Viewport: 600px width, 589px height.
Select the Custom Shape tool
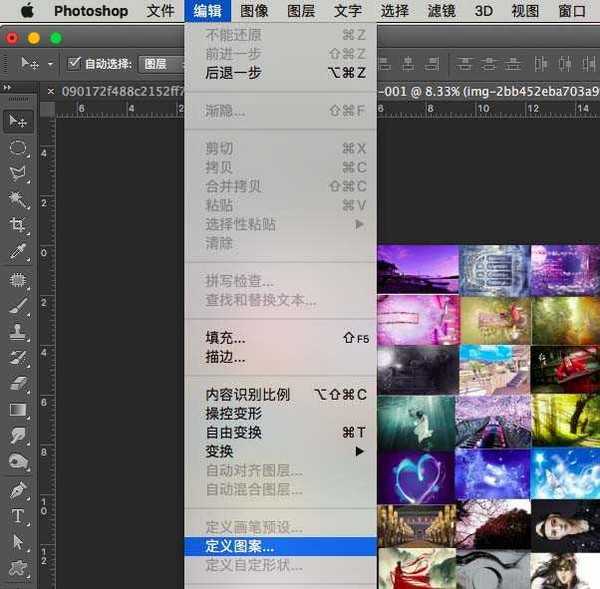(x=18, y=568)
